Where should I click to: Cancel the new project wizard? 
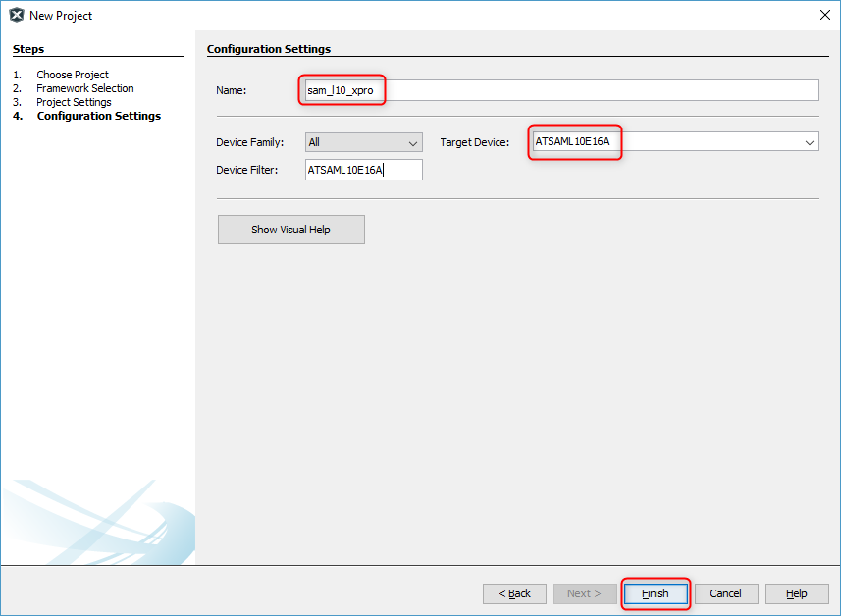(725, 593)
